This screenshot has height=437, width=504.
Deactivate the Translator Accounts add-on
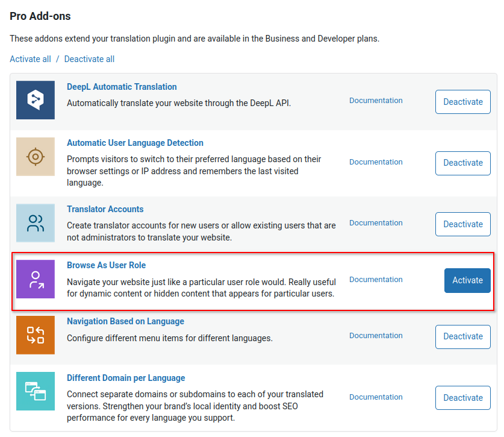(x=462, y=224)
